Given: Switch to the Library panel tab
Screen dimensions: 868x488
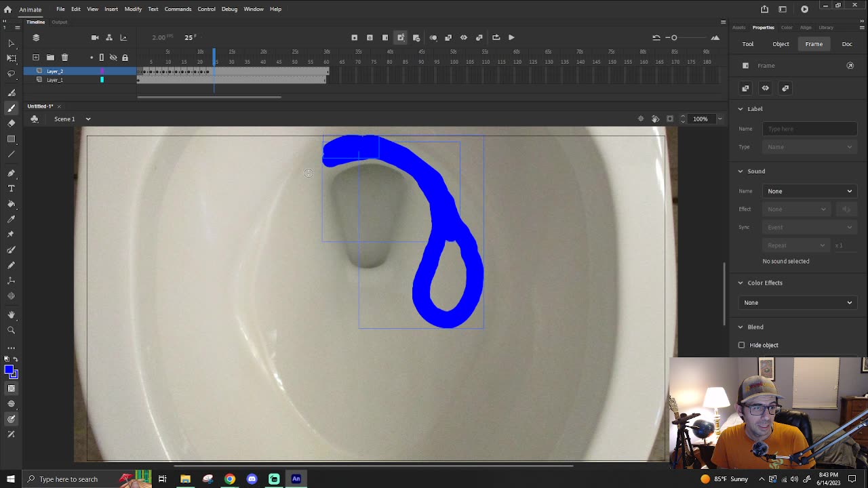Looking at the screenshot, I should click(x=826, y=27).
